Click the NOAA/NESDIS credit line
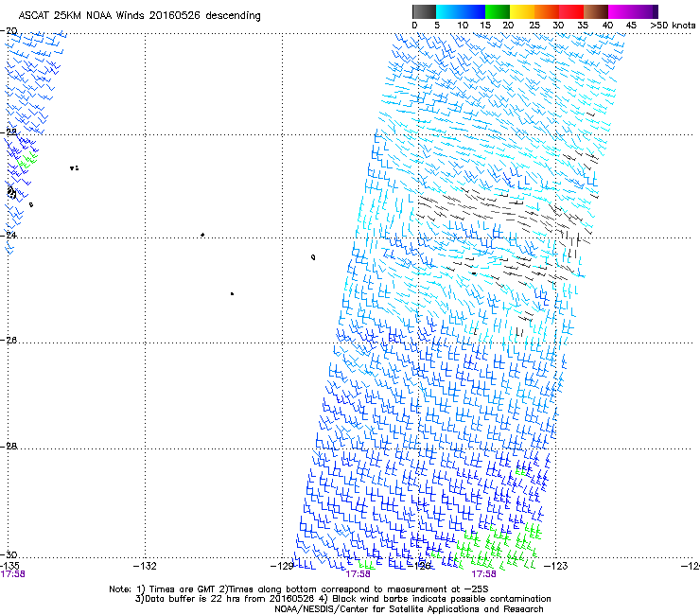700x615 pixels. [x=409, y=609]
